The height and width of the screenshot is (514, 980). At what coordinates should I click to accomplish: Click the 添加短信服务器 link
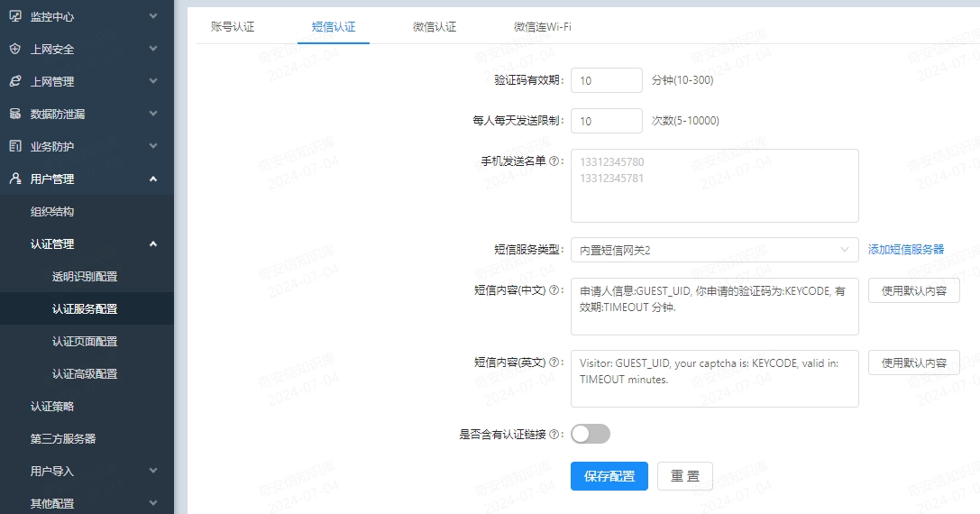click(x=905, y=250)
